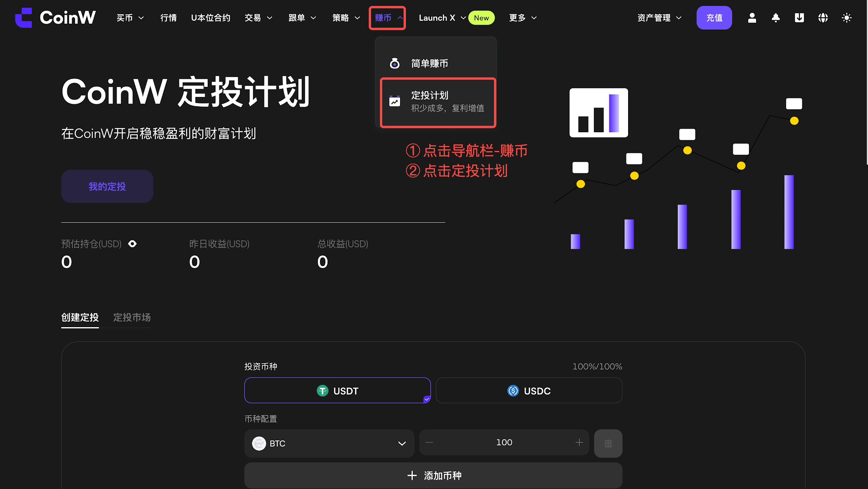The image size is (868, 489).
Task: Delete the BTC allocation row
Action: tap(608, 443)
